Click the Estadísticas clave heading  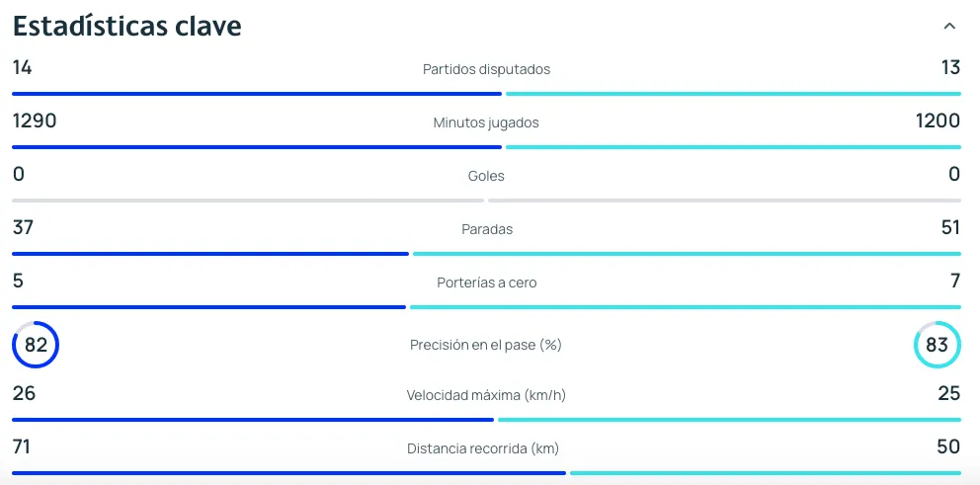click(x=127, y=26)
